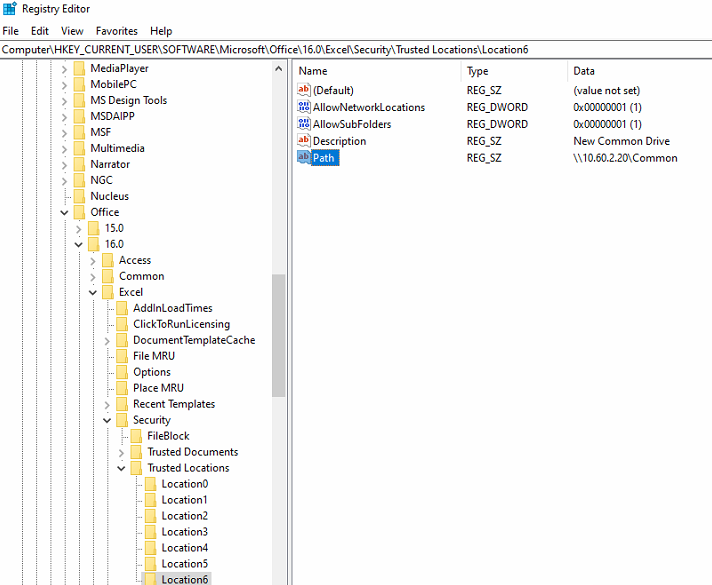The width and height of the screenshot is (712, 585).
Task: Click the Location5 folder icon
Action: [x=150, y=563]
